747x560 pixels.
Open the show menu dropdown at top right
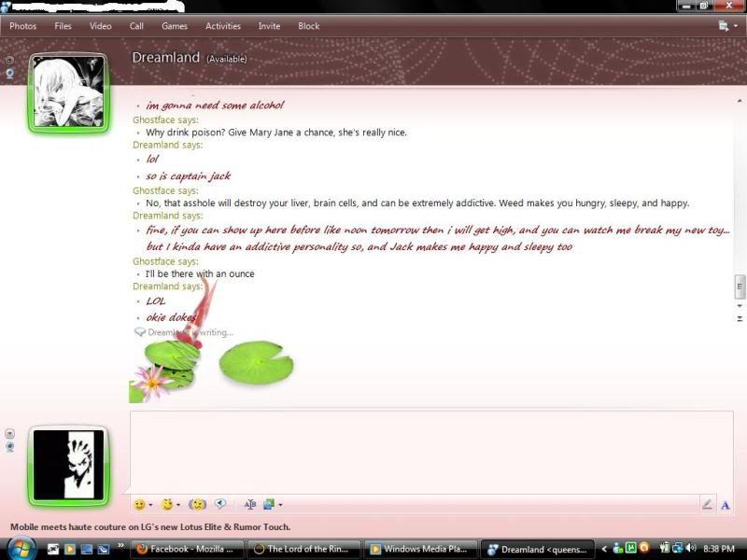[x=726, y=26]
